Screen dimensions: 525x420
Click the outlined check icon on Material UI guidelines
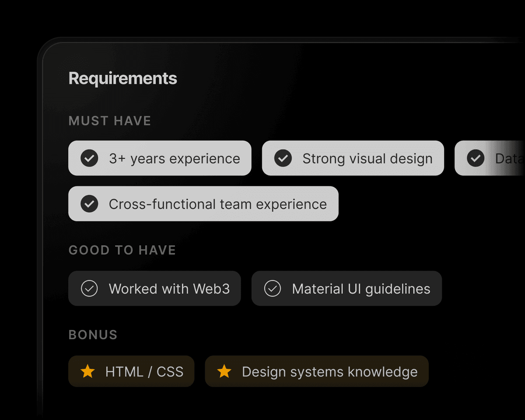(273, 288)
